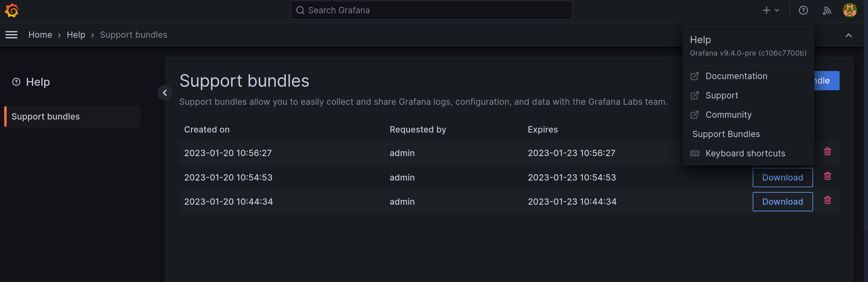Click the news feed icon in top bar

click(827, 11)
